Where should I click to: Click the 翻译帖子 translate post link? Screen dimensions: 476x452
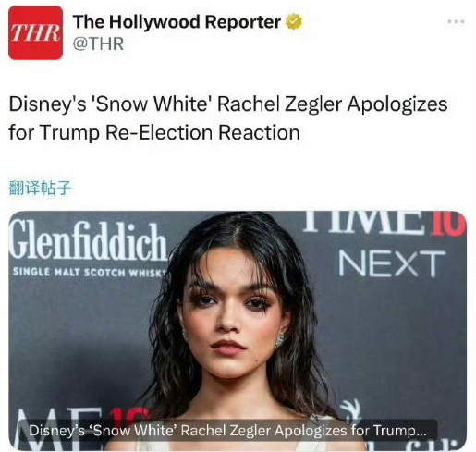[40, 188]
